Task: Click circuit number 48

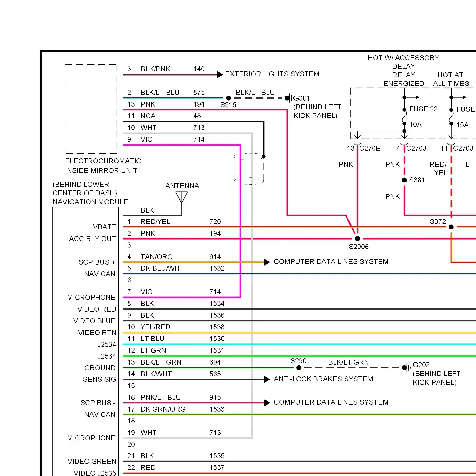Action: tap(197, 116)
